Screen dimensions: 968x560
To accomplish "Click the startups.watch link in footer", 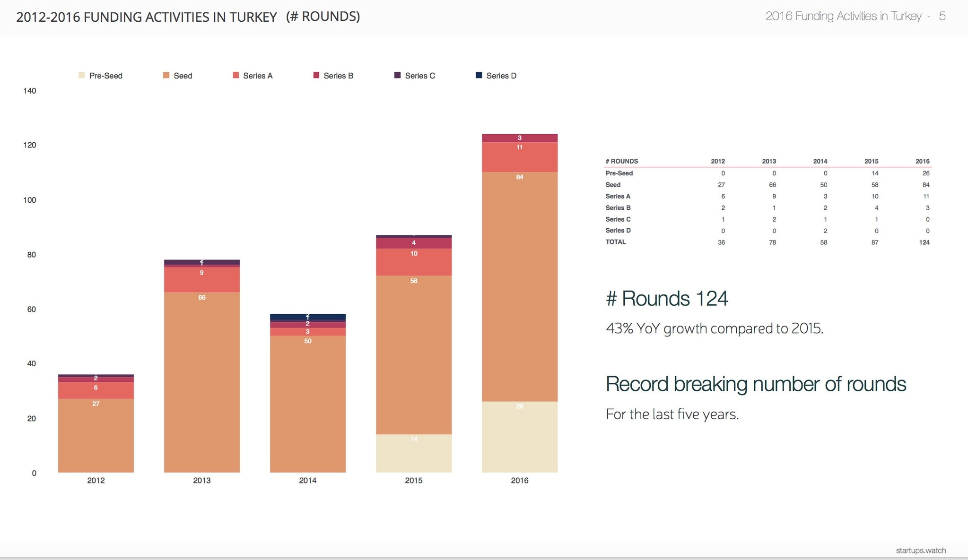I will (920, 551).
